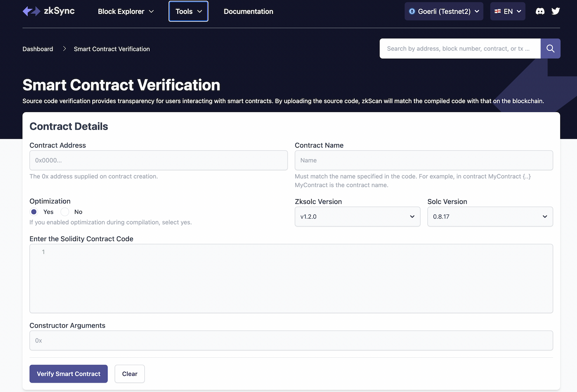Select No for Optimization
577x392 pixels.
[65, 212]
